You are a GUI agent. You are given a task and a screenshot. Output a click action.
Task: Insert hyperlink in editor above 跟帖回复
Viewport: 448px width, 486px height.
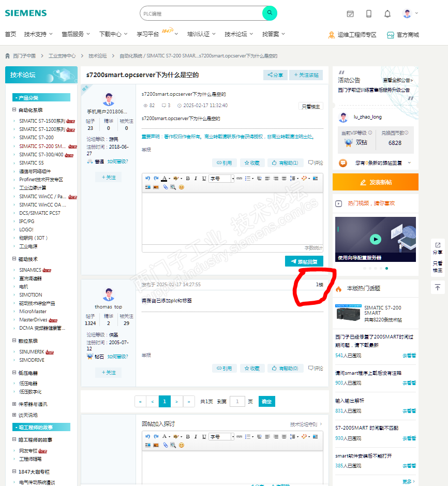pyautogui.click(x=239, y=178)
